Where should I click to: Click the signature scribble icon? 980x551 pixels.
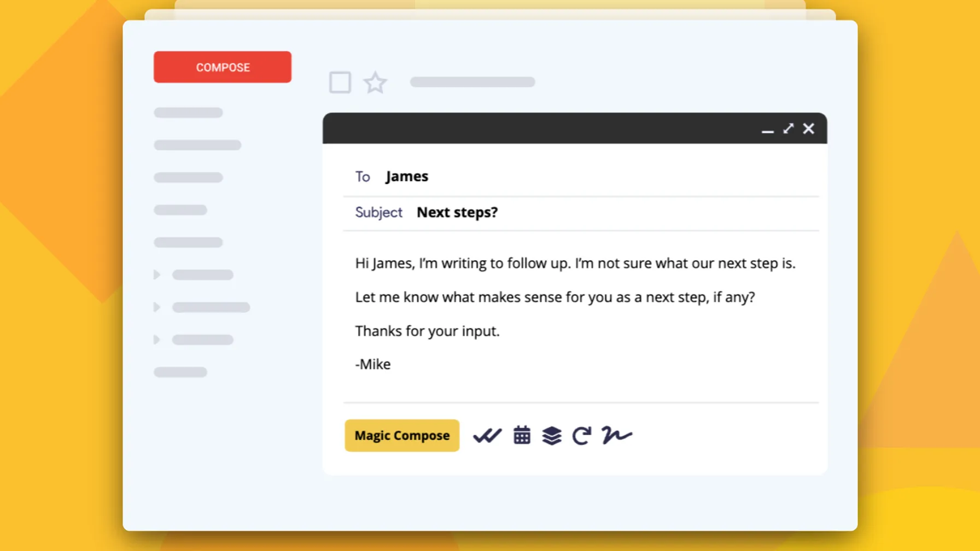(x=617, y=435)
